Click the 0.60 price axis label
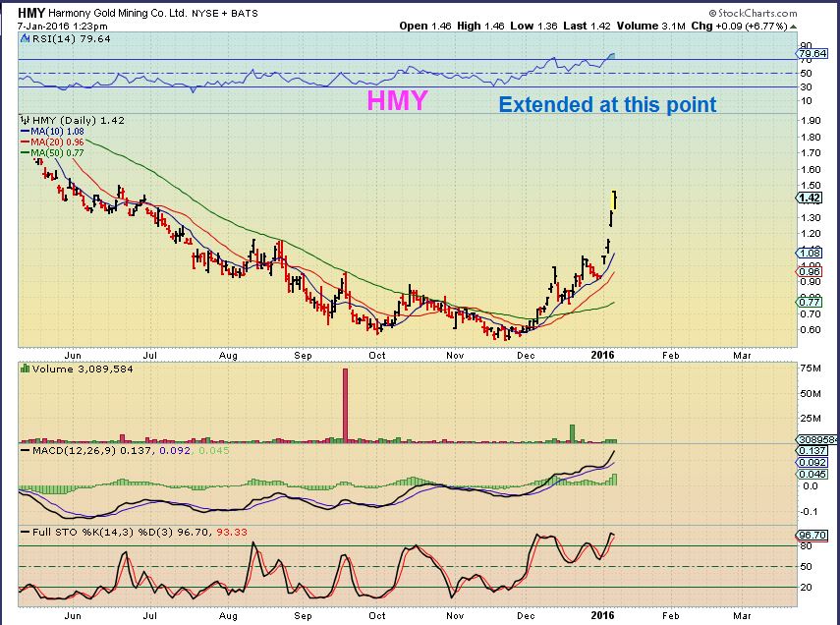840x625 pixels. point(812,329)
